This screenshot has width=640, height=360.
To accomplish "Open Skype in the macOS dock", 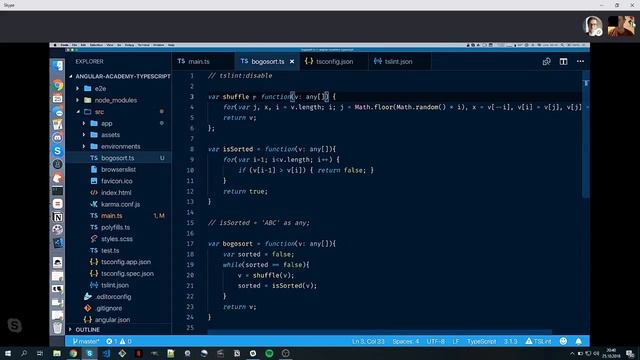I will (x=58, y=151).
